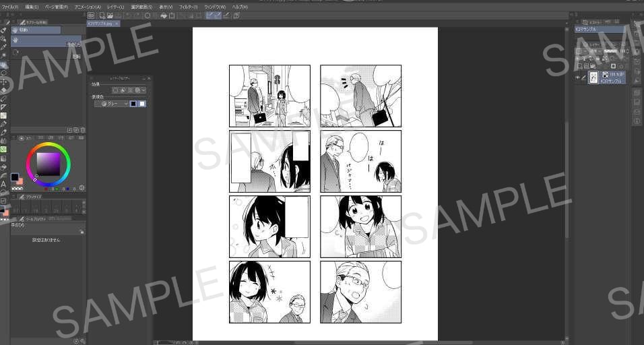
Task: Click the Scale/rotate transform icon in the command bar
Action: (x=172, y=15)
